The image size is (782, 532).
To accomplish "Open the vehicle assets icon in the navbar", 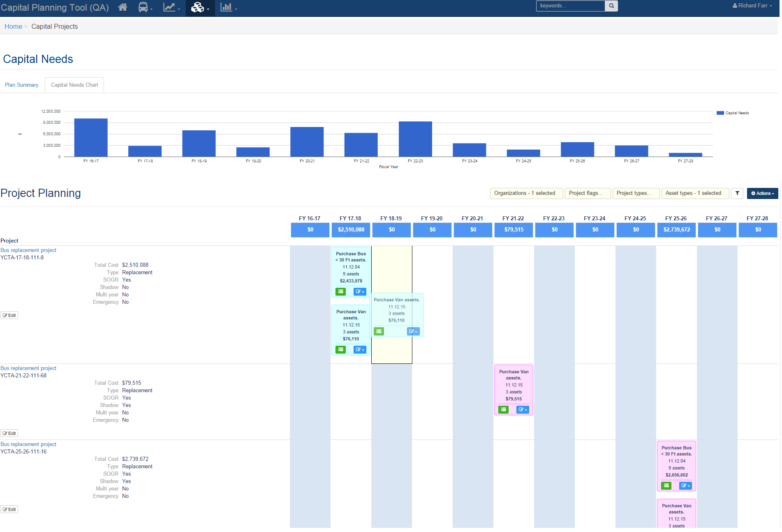I will (x=143, y=7).
